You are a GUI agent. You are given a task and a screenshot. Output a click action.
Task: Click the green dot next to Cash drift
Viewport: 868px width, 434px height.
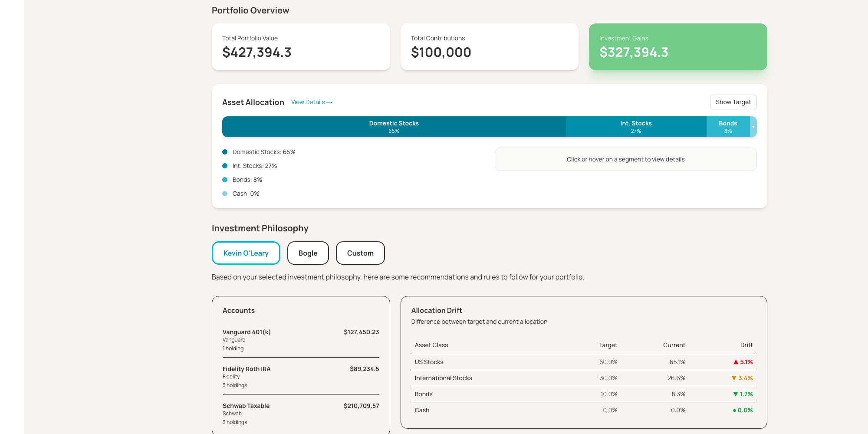click(735, 410)
